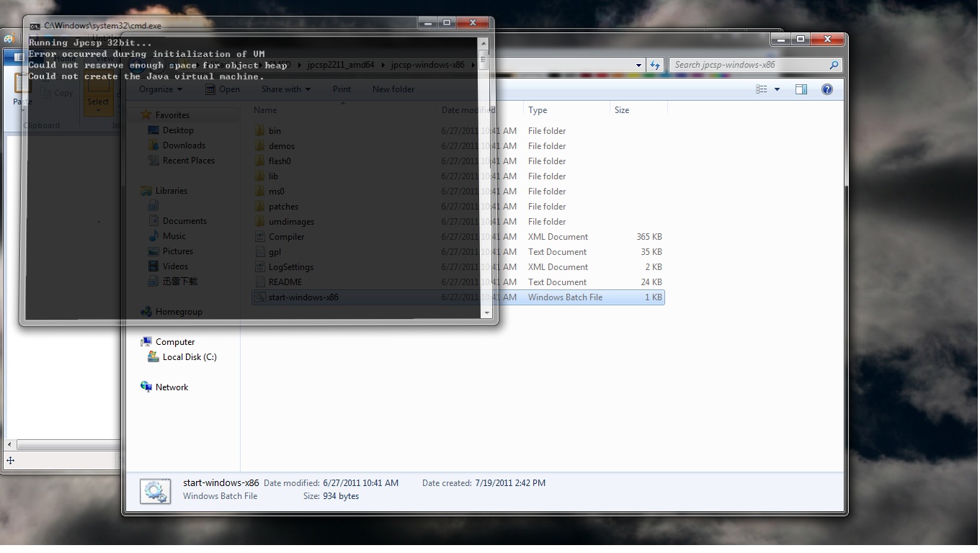Sort files by the Size column header
The height and width of the screenshot is (553, 980).
coord(638,110)
